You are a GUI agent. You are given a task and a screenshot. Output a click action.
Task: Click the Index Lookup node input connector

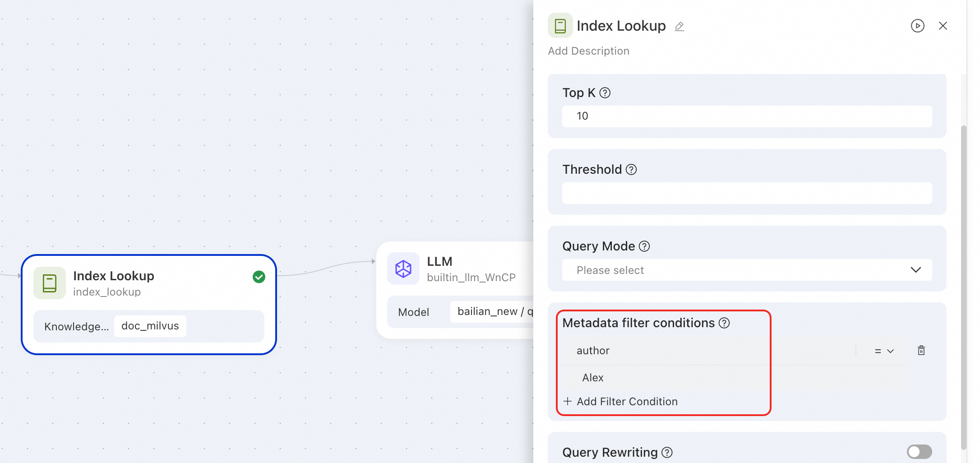point(19,276)
